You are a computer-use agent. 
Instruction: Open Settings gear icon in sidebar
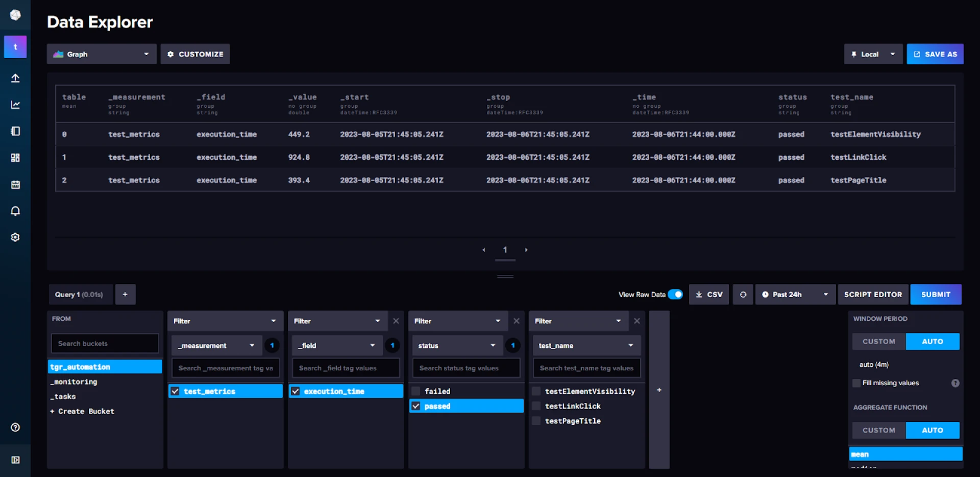(x=15, y=237)
